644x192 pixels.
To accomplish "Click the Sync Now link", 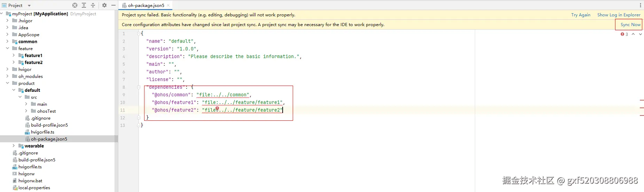I will (x=630, y=25).
